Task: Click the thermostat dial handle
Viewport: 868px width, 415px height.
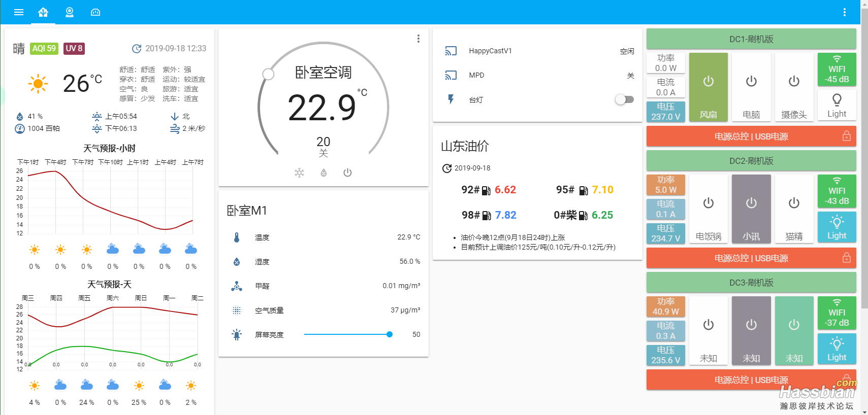Action: point(268,75)
